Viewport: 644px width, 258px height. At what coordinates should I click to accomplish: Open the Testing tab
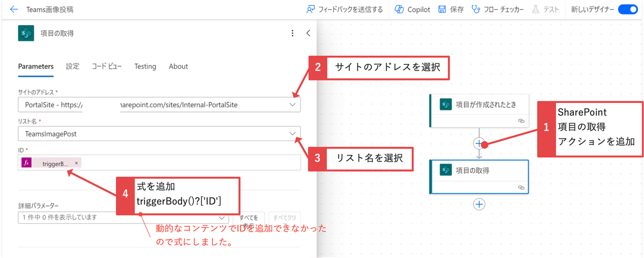[145, 67]
